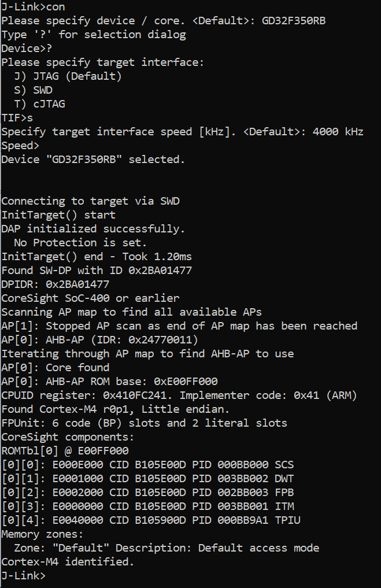
Task: Click the 'ROMTbl[0] @ E00FF000' line
Action: [65, 451]
